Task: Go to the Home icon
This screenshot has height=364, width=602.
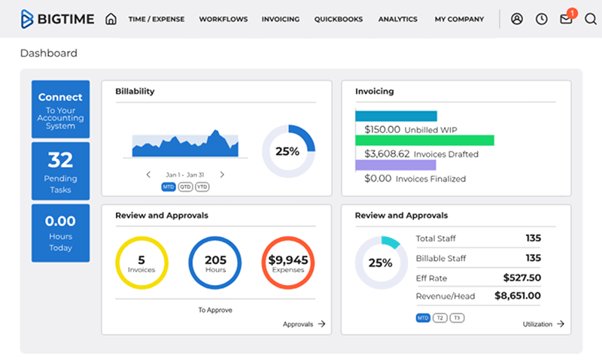Action: click(111, 19)
